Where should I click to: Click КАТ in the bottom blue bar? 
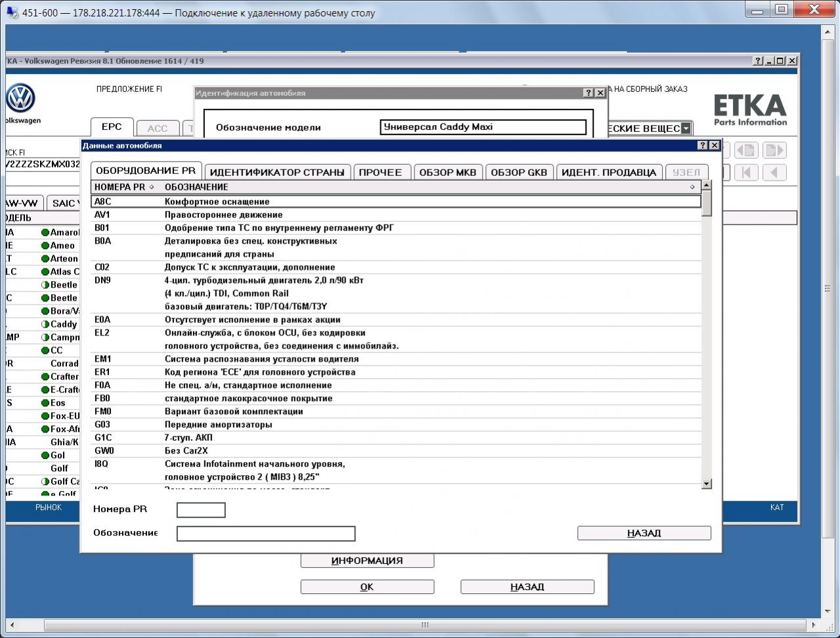[x=777, y=507]
